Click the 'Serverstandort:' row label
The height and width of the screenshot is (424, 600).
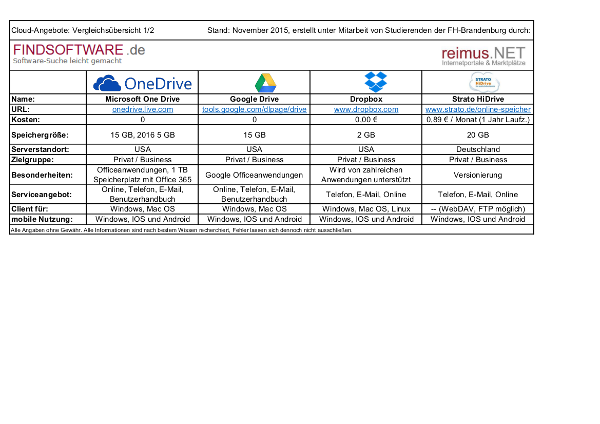coord(40,149)
